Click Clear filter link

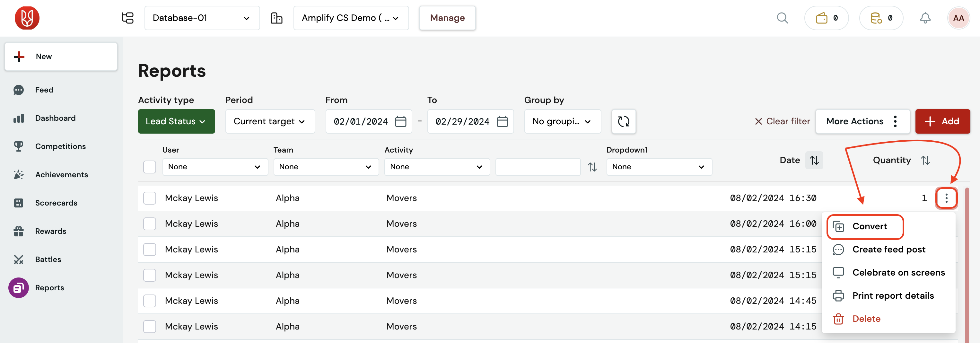click(782, 121)
